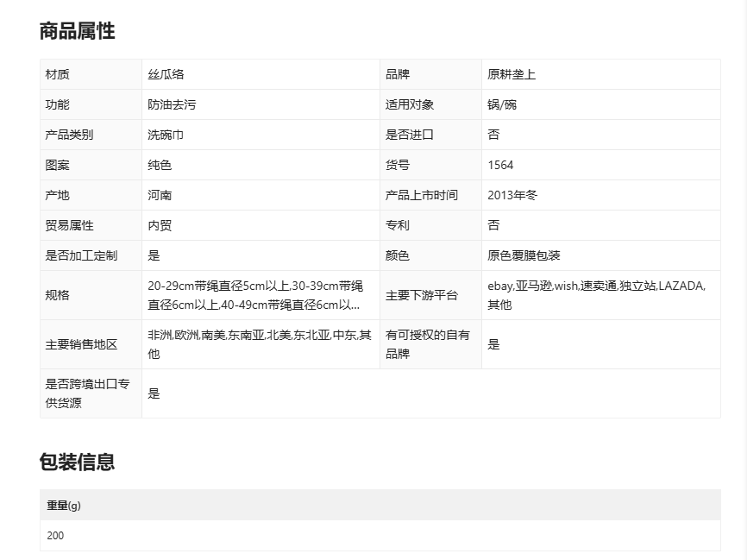Image resolution: width=747 pixels, height=560 pixels.
Task: Click the truncated 规格 value text
Action: click(254, 295)
